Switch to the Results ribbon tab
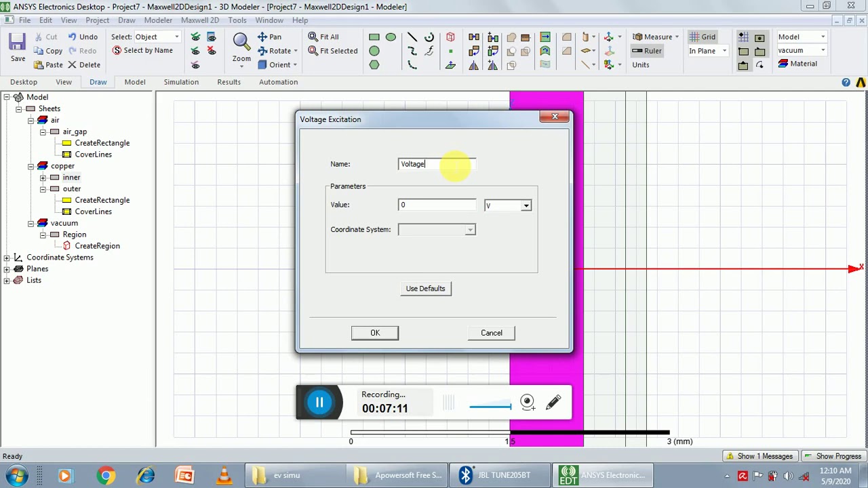 (x=229, y=82)
